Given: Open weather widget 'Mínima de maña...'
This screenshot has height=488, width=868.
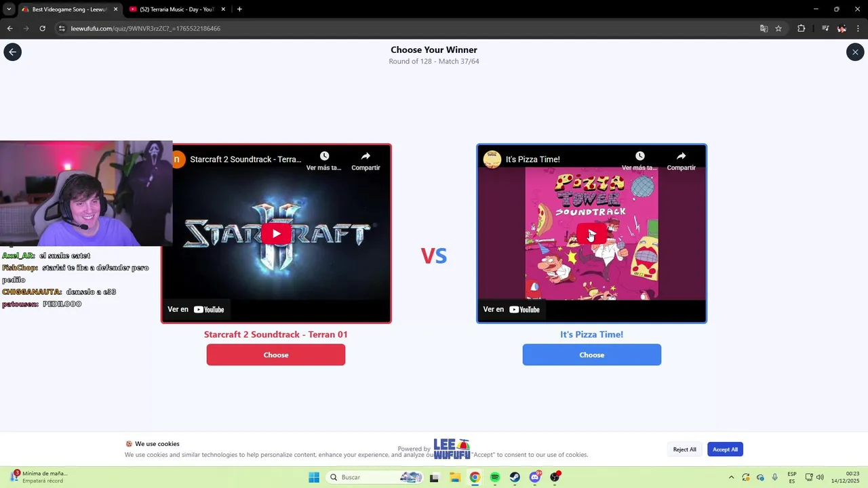Looking at the screenshot, I should [38, 477].
